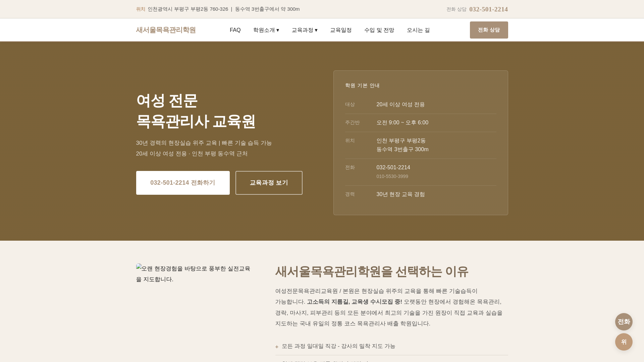Click the round 위 scroll-top button

click(624, 342)
